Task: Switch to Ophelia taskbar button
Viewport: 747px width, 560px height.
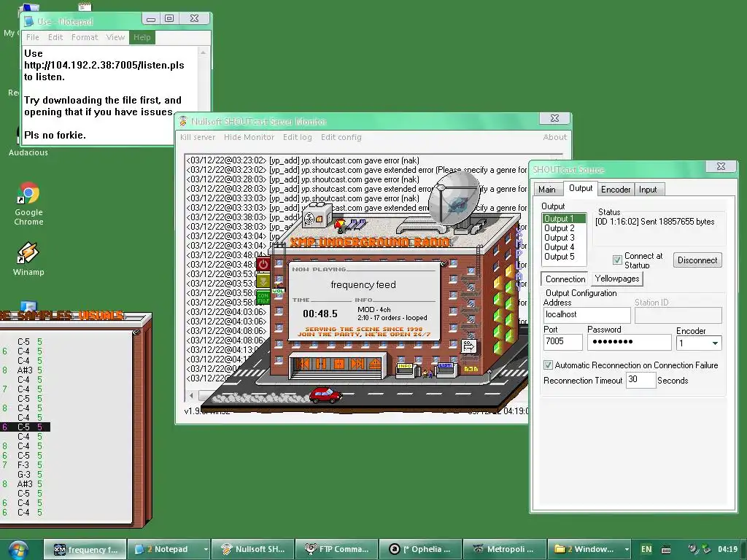Action: point(421,550)
